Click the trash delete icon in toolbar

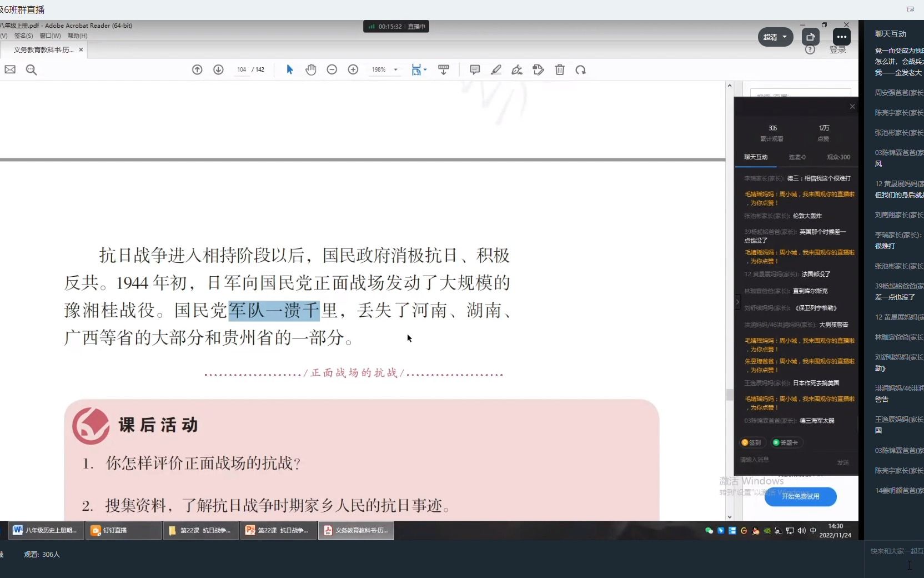[x=560, y=69]
